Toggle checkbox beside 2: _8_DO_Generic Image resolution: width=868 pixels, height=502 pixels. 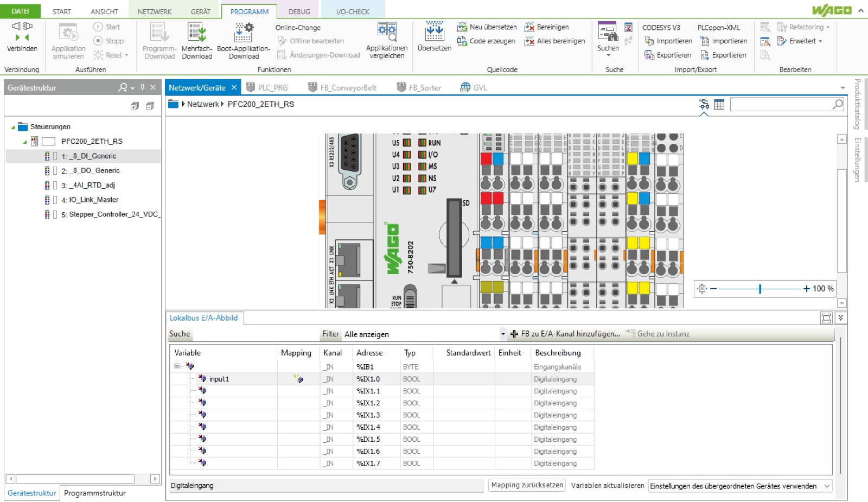click(x=55, y=171)
